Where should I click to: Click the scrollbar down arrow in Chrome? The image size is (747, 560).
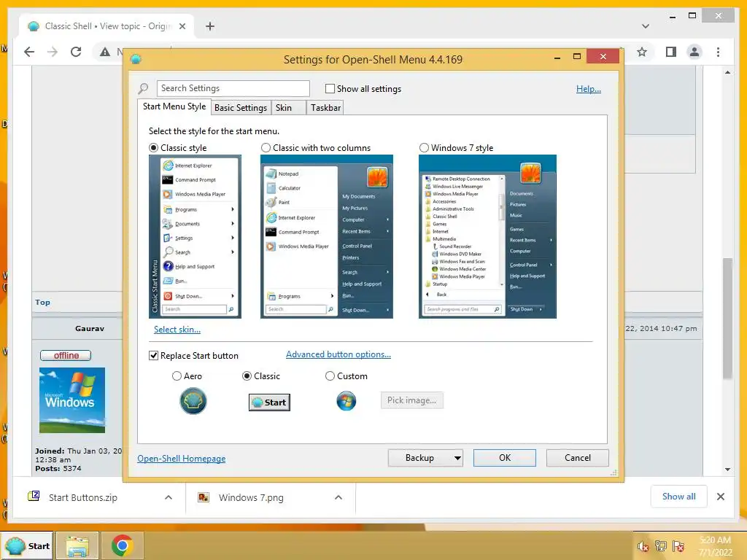click(727, 470)
